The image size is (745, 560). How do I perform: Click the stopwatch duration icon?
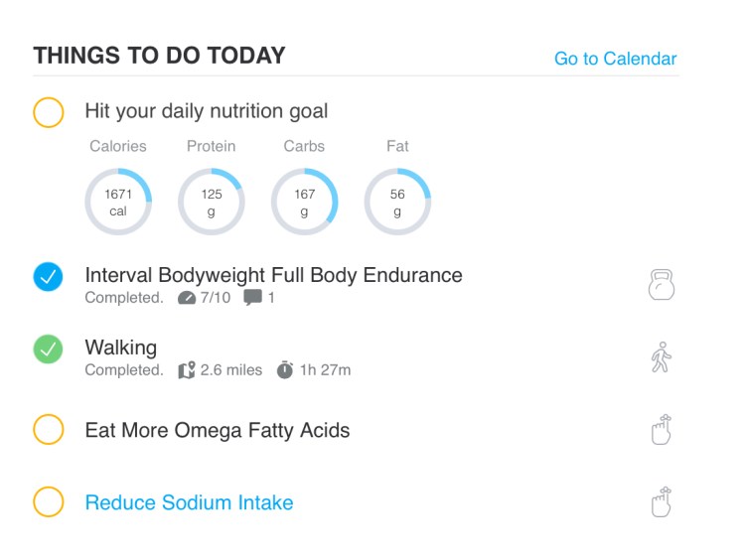285,370
